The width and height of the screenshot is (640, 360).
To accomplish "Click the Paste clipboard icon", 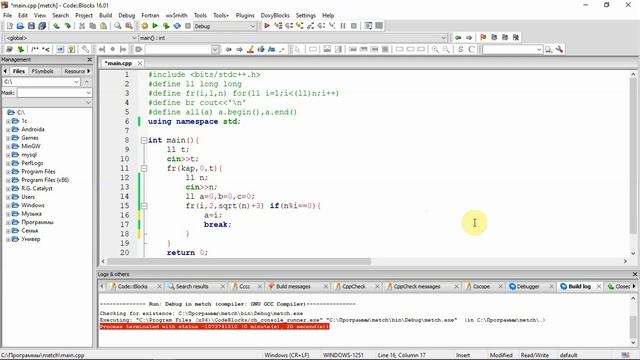I will pyautogui.click(x=103, y=26).
